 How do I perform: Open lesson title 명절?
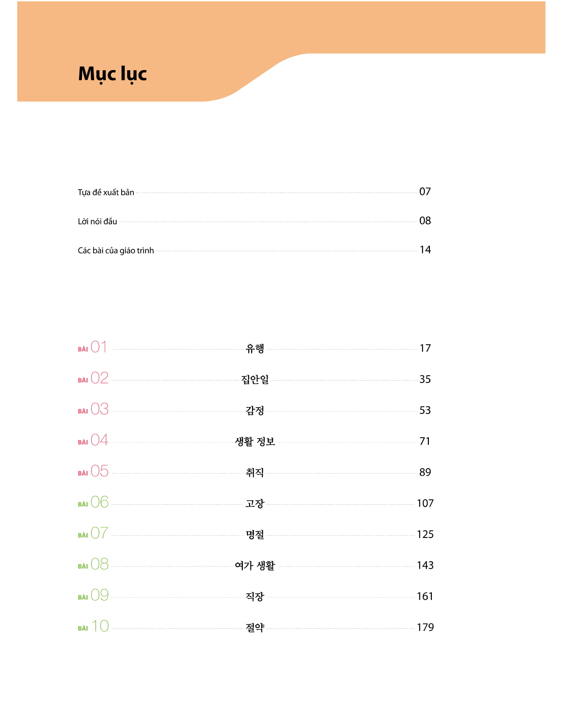[255, 534]
